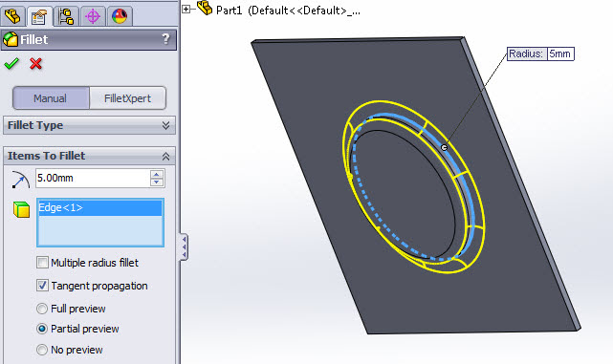The width and height of the screenshot is (613, 364).
Task: Collapse the Items To Fillet section
Action: point(165,157)
